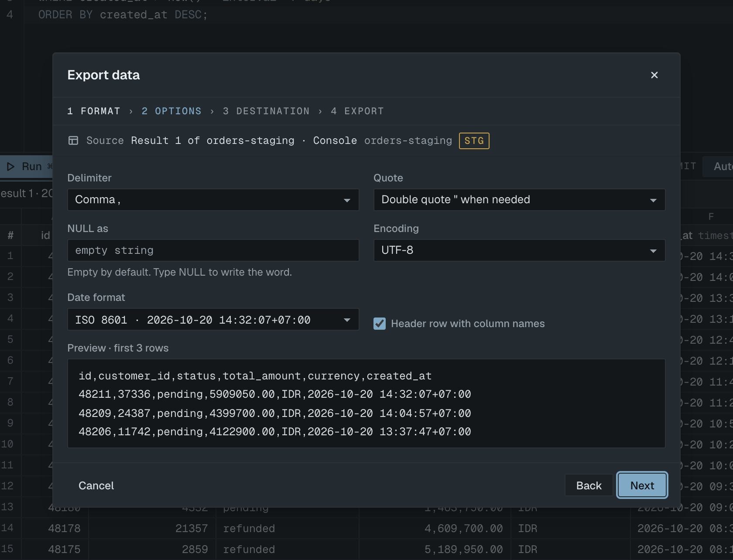Click preview row starting with 48206
This screenshot has height=560, width=733.
point(274,432)
